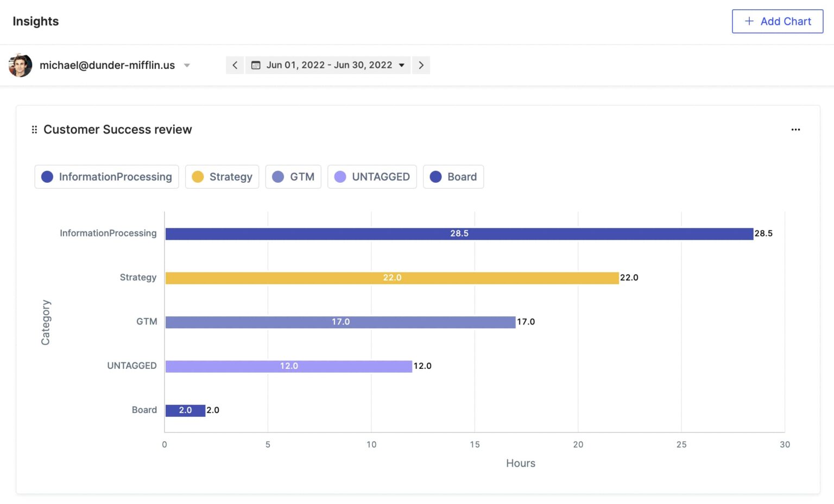Click the Board 2.0 bar

tap(185, 411)
